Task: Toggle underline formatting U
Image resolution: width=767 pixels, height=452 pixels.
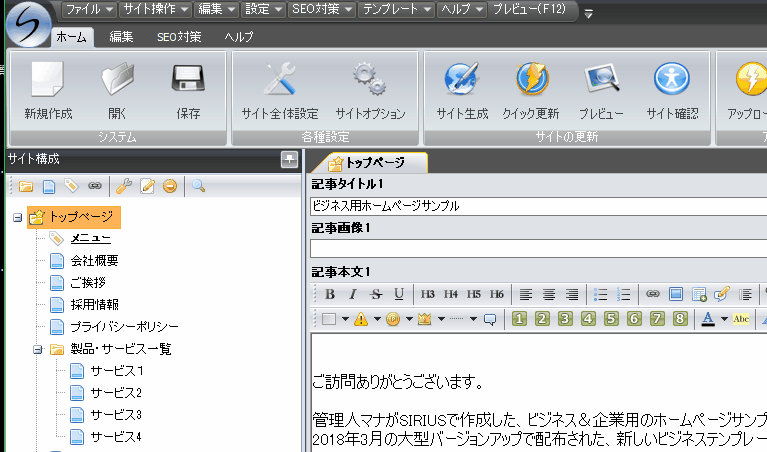Action: [x=399, y=294]
